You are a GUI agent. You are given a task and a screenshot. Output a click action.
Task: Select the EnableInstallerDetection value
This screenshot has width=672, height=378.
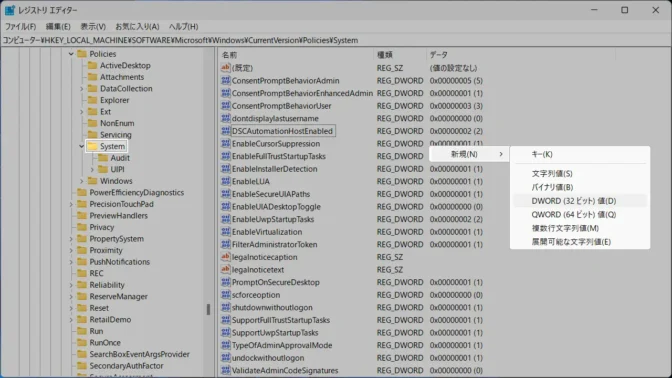(x=275, y=168)
